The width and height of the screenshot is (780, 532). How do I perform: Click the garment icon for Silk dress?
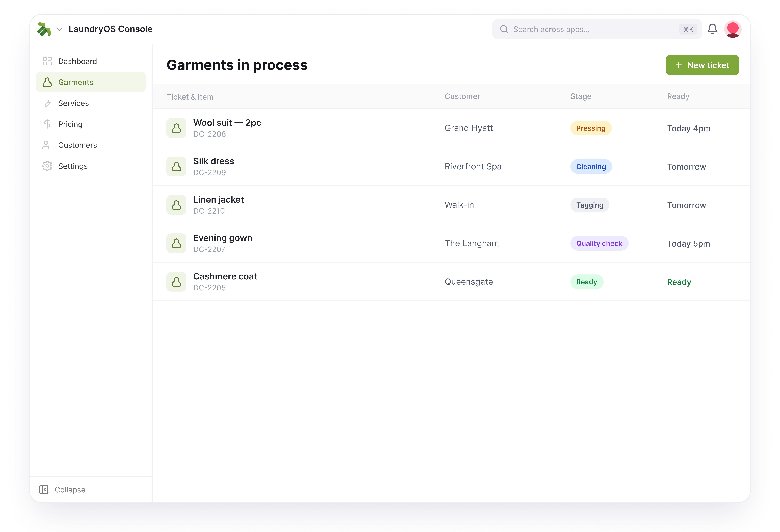[176, 166]
